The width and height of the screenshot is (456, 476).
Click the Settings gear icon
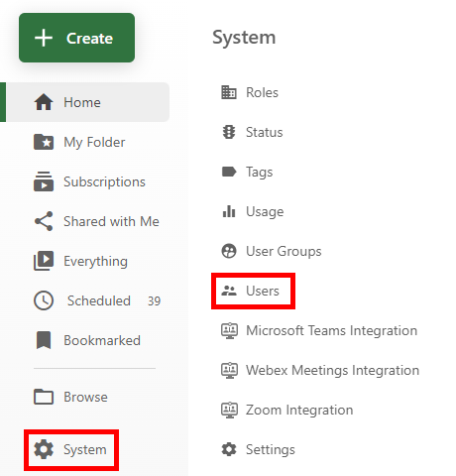coord(229,449)
